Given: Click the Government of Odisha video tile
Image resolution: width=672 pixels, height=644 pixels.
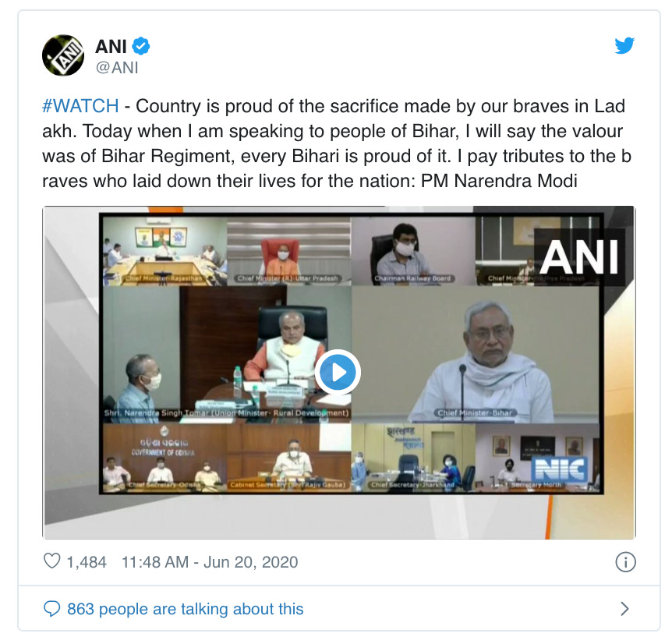Looking at the screenshot, I should 164,457.
